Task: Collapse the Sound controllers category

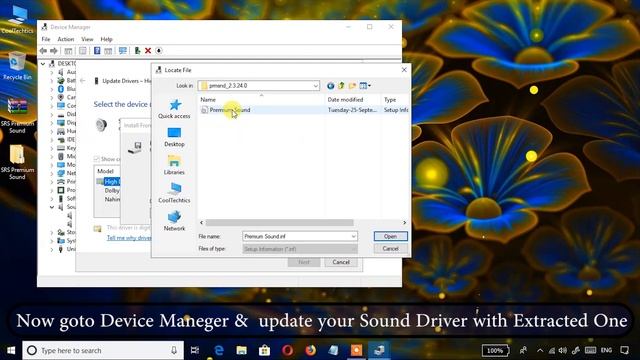Action: pyautogui.click(x=52, y=207)
